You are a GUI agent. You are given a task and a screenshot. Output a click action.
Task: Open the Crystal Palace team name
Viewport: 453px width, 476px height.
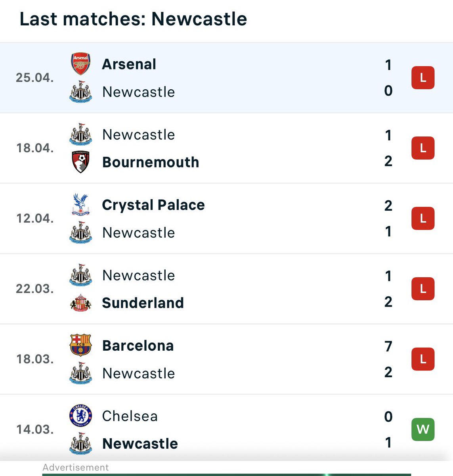click(x=153, y=205)
